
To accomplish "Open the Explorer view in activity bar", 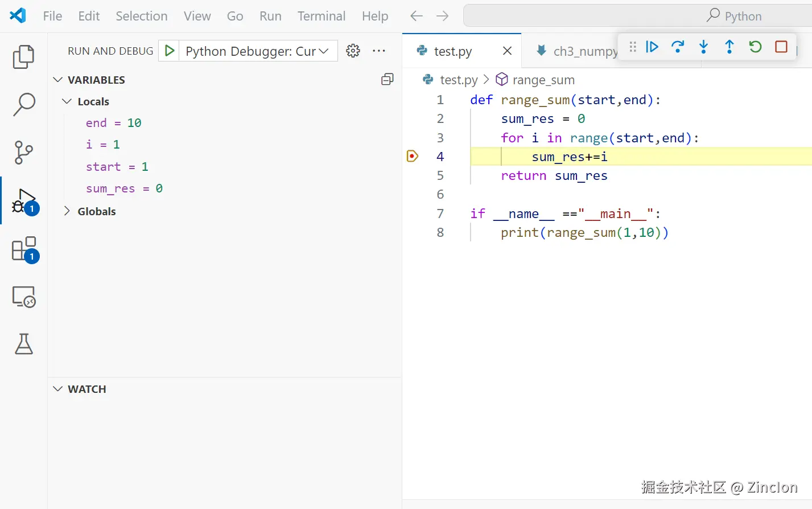I will coord(23,57).
